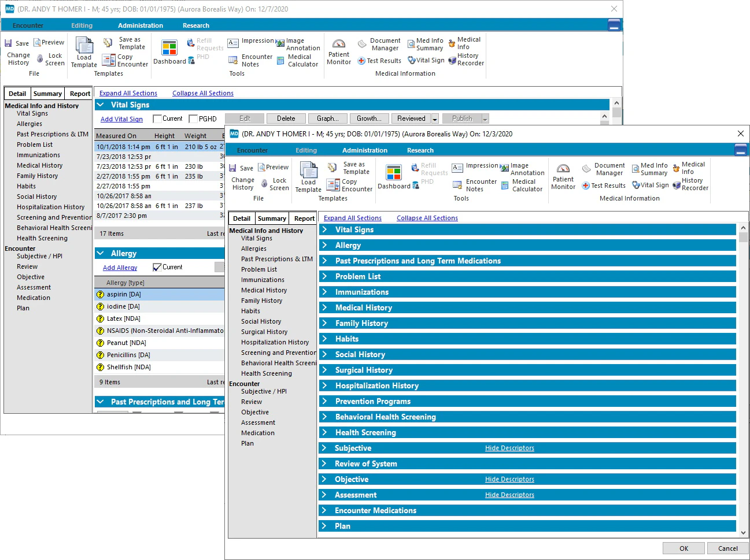
Task: Switch to the Summary tab
Action: tap(272, 218)
